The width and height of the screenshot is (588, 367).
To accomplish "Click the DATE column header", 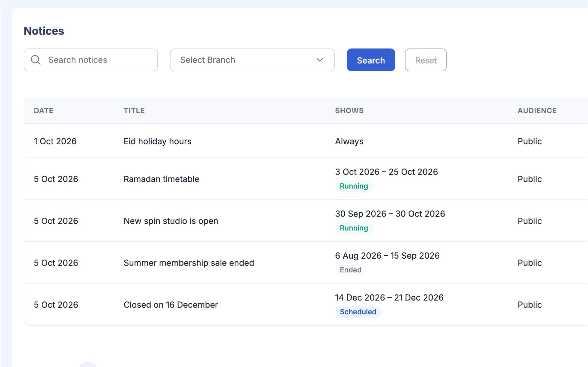I will pos(43,110).
